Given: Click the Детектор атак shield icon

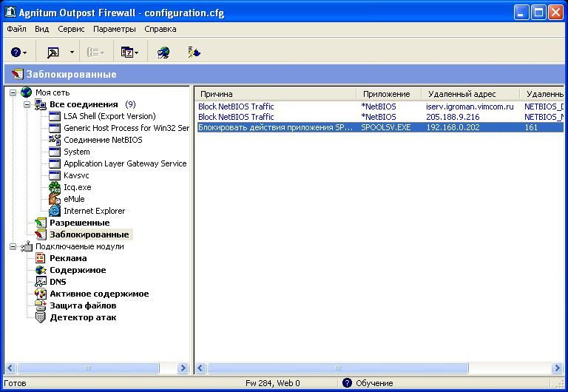Looking at the screenshot, I should click(x=40, y=318).
